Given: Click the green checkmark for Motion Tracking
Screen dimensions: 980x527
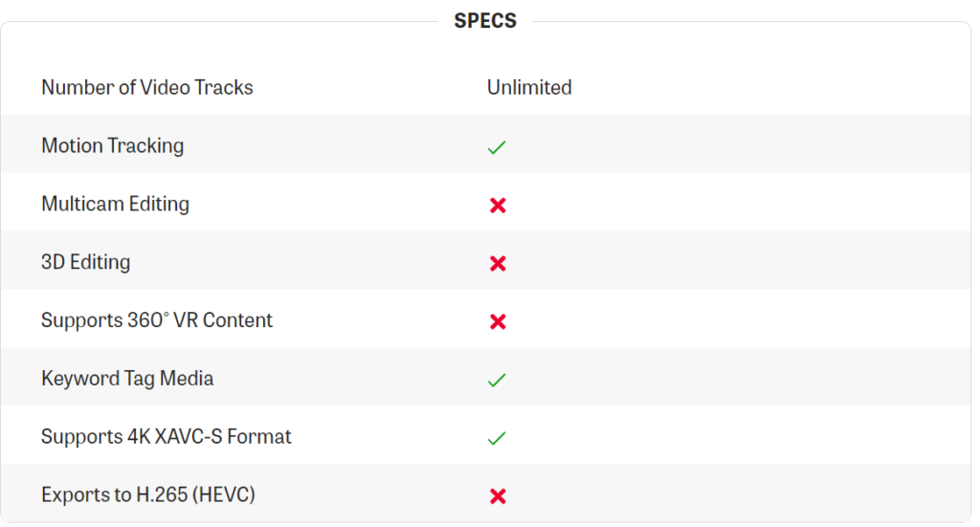Looking at the screenshot, I should click(x=497, y=147).
